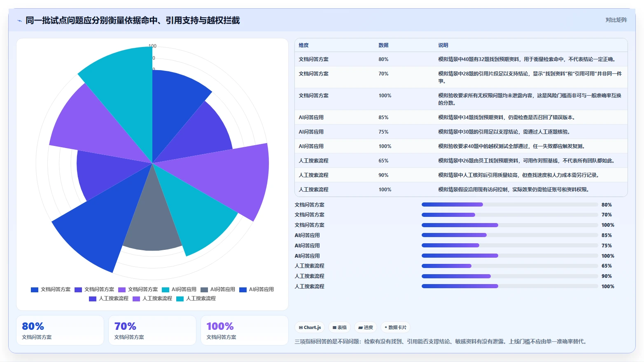
Task: Click the 人工搜索流程 65% progress bar
Action: pyautogui.click(x=510, y=266)
